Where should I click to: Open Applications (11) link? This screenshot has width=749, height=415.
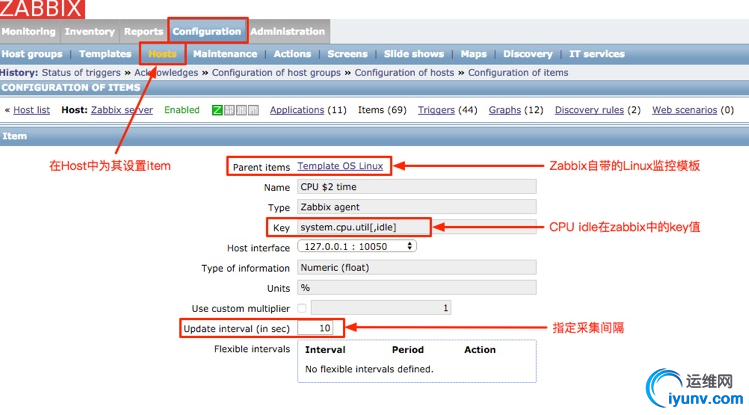297,110
